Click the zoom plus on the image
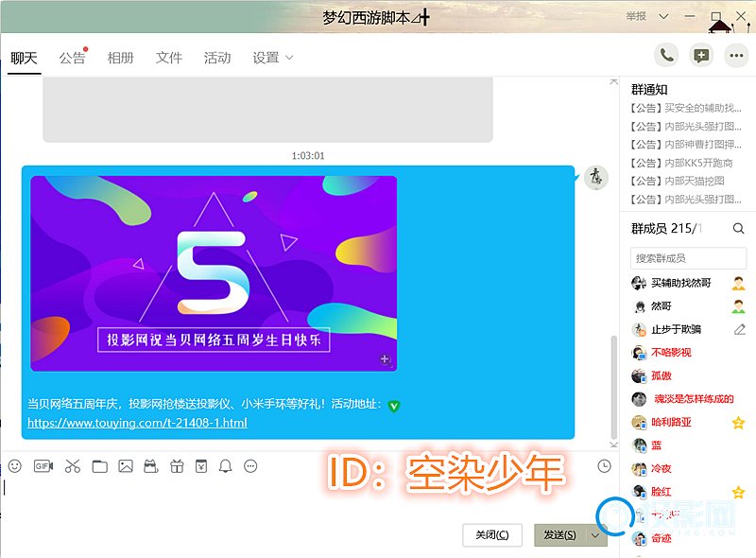756x558 pixels. click(x=385, y=359)
